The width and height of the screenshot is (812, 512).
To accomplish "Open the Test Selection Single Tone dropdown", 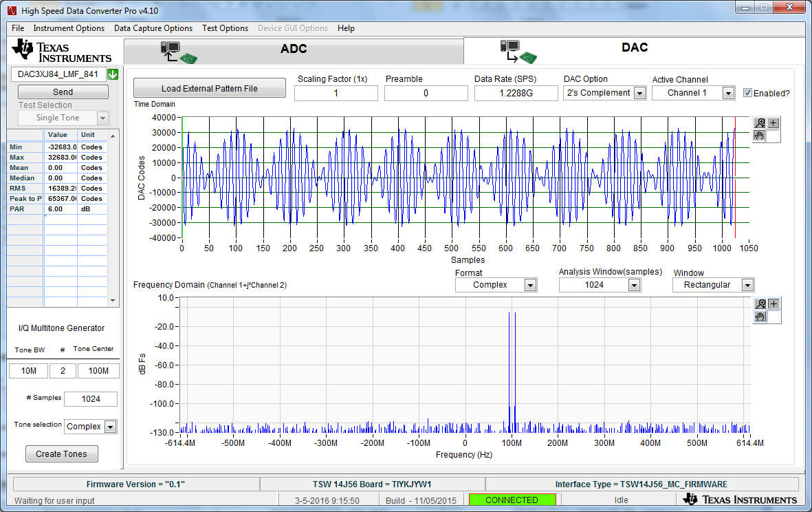I will click(102, 118).
